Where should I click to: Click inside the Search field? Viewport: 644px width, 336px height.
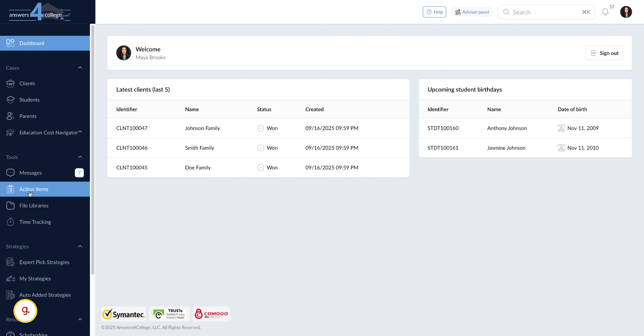pyautogui.click(x=543, y=12)
